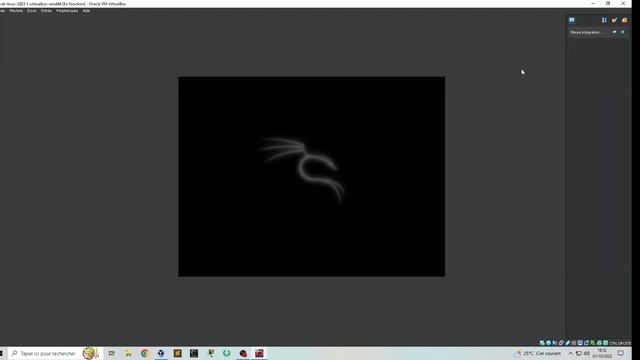Open the Windows notification center button

620,353
